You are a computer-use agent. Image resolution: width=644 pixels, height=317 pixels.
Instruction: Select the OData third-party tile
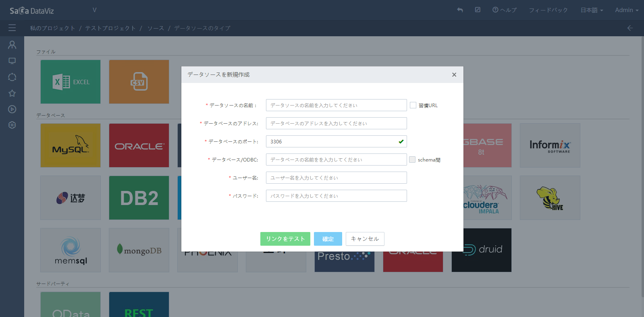[x=71, y=305]
